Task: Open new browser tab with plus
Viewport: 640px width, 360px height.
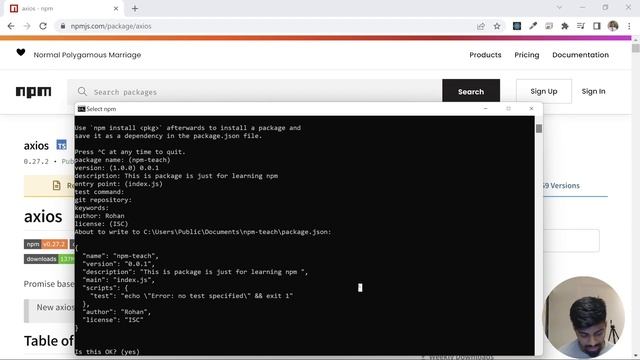Action: click(x=135, y=8)
